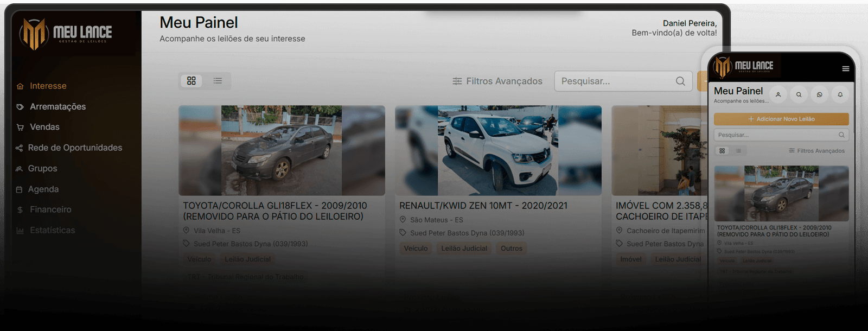Click the Grupos people icon
868x331 pixels.
click(19, 169)
